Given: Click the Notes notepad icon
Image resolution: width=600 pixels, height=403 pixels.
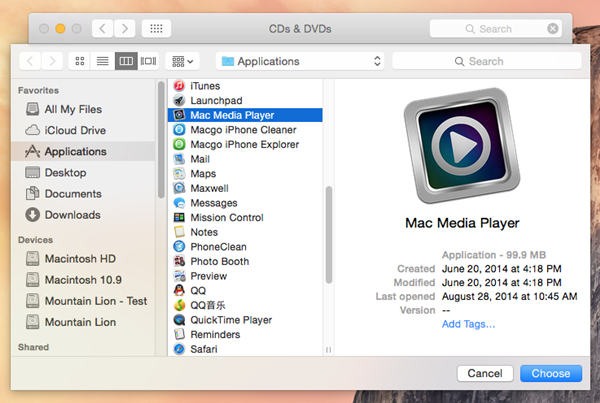Looking at the screenshot, I should [x=179, y=232].
